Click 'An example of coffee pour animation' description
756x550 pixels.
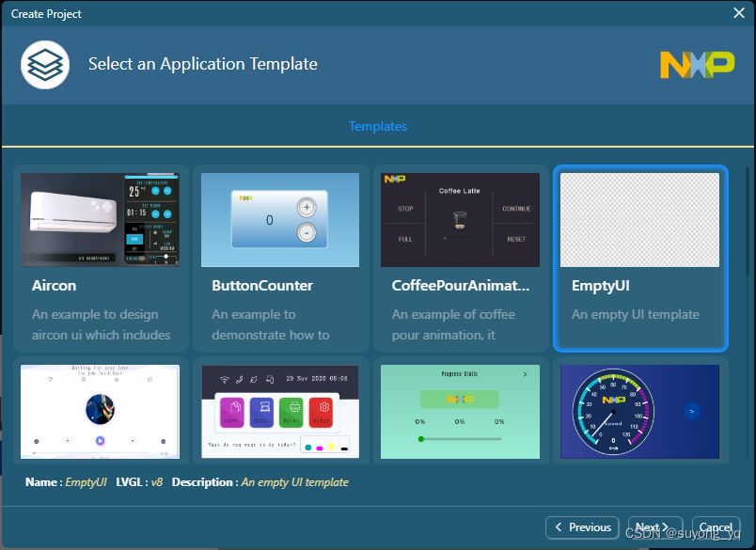click(x=453, y=324)
